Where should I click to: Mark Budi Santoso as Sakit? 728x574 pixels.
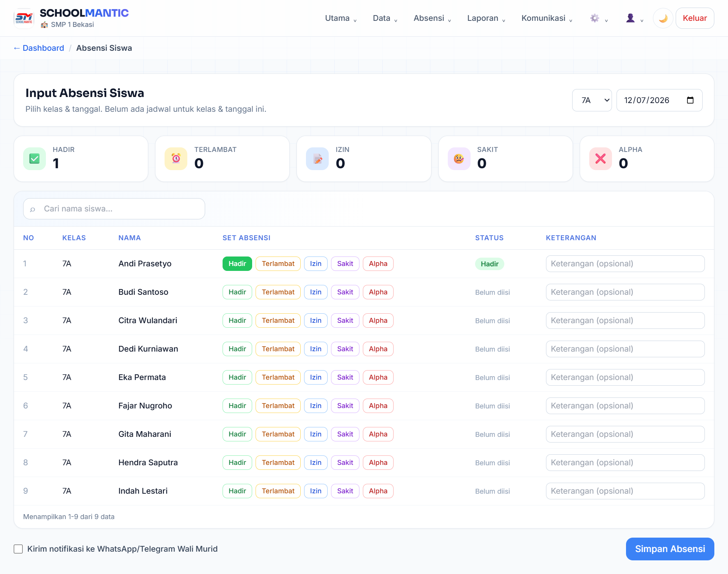(x=345, y=292)
